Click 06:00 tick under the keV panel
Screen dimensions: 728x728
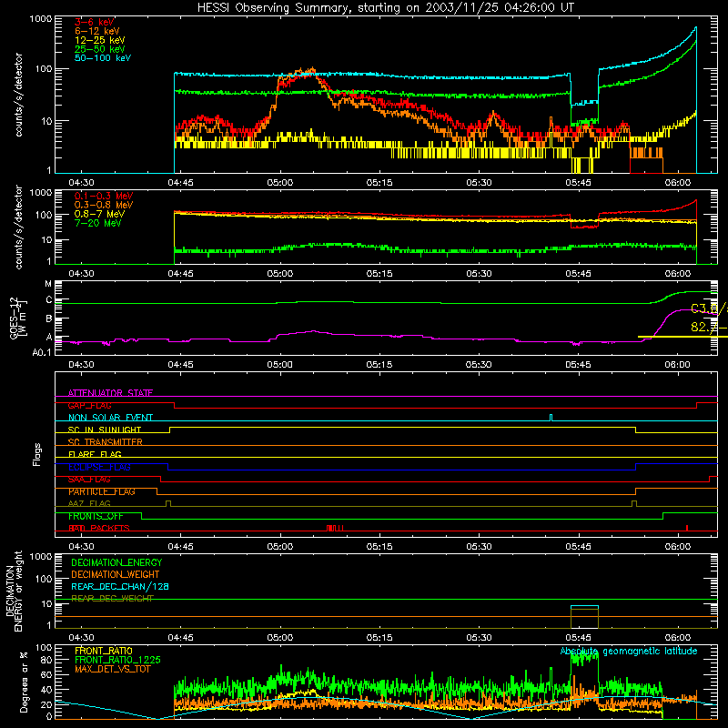[677, 183]
